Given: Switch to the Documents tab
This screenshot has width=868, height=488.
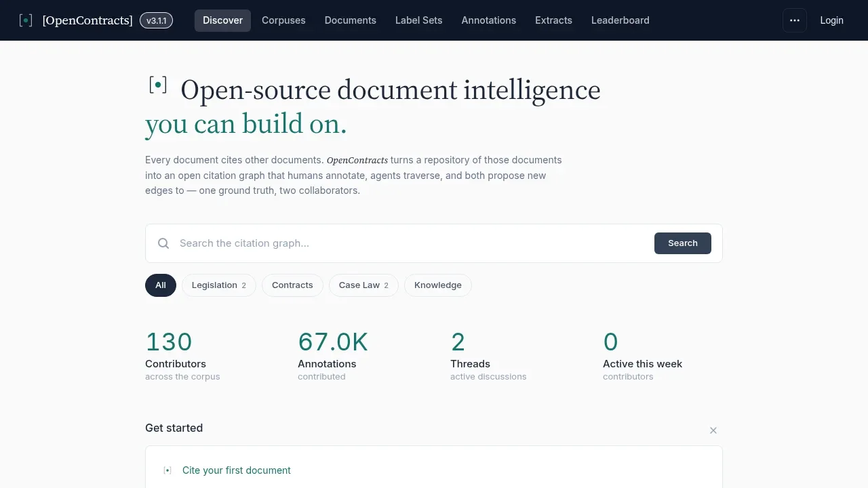Looking at the screenshot, I should 351,20.
